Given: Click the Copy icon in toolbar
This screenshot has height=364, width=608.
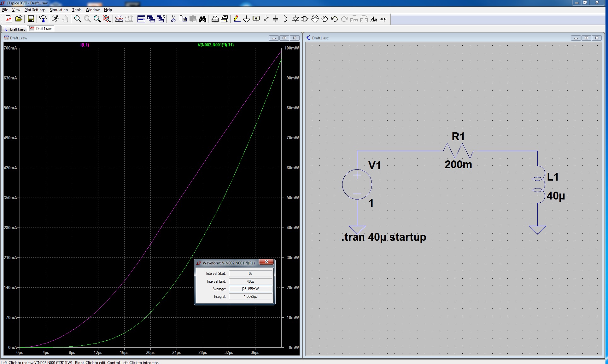Looking at the screenshot, I should point(183,19).
